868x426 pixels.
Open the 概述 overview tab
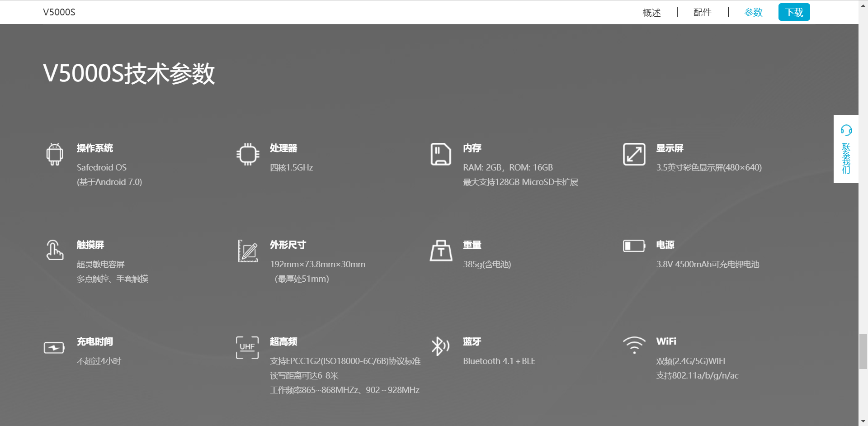click(651, 12)
